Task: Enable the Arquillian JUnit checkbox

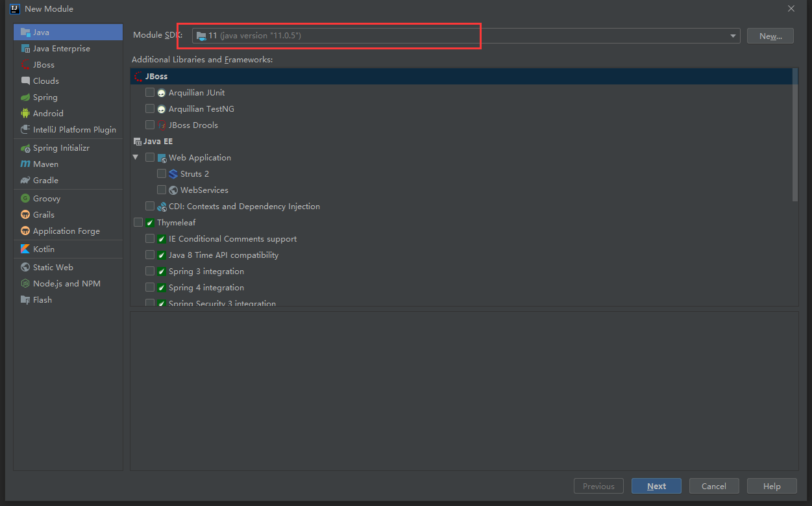Action: tap(150, 92)
